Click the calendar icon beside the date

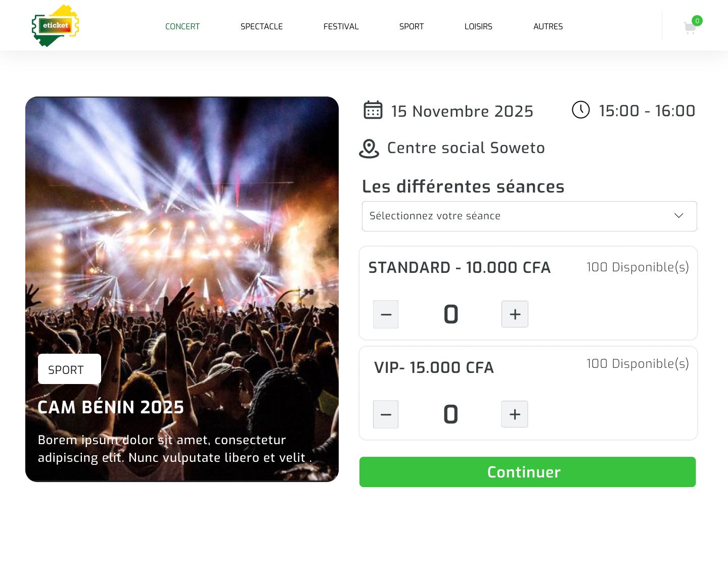pyautogui.click(x=373, y=110)
